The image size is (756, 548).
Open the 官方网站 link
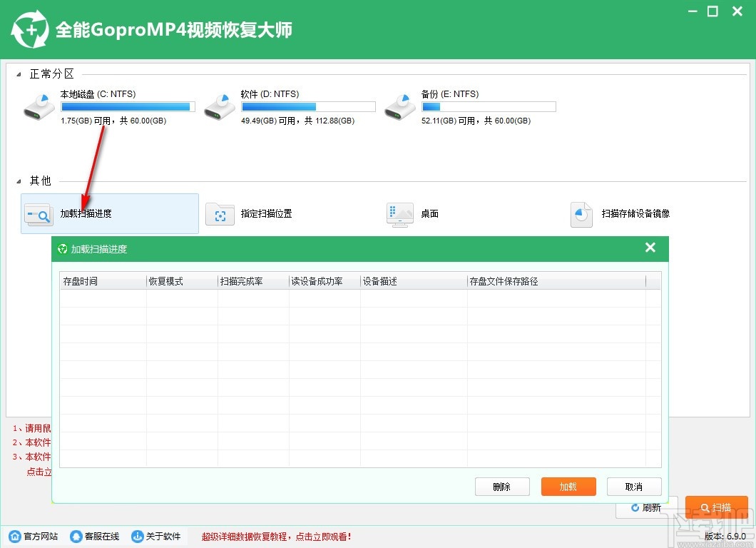pos(41,537)
